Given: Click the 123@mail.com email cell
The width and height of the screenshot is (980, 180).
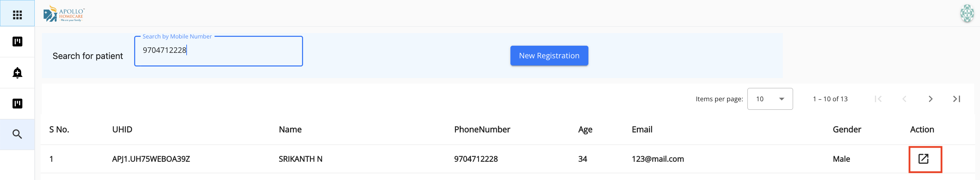Looking at the screenshot, I should point(658,159).
